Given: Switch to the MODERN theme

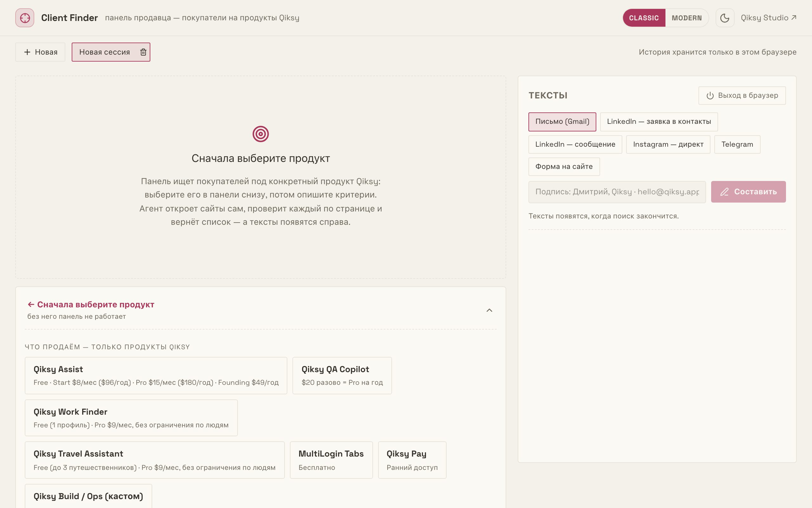Looking at the screenshot, I should click(x=686, y=18).
